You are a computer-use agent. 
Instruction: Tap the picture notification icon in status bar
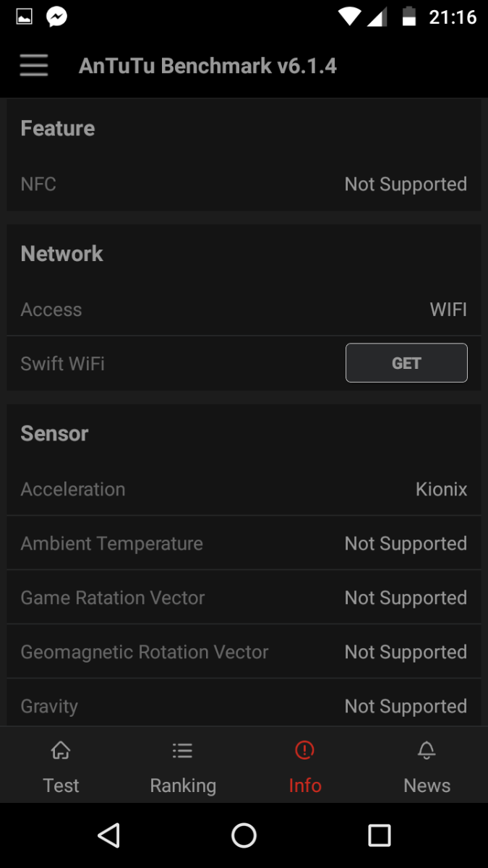click(x=24, y=17)
